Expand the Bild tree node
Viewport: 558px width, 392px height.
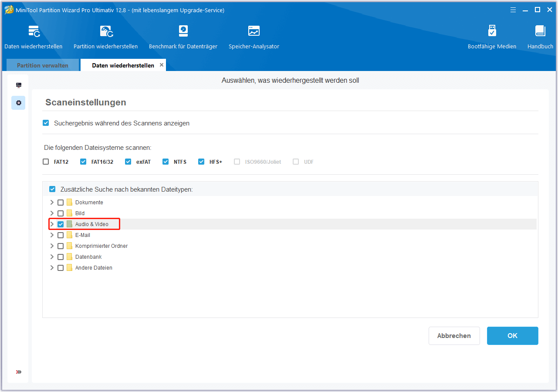52,213
